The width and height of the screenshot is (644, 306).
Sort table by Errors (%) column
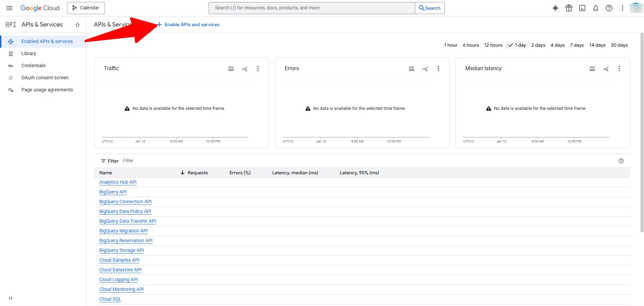240,173
